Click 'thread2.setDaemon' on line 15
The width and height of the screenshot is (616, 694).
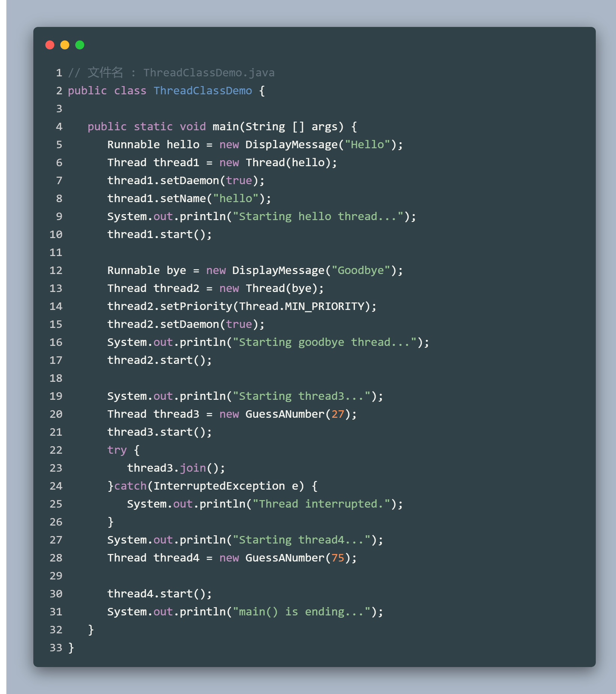pos(163,324)
